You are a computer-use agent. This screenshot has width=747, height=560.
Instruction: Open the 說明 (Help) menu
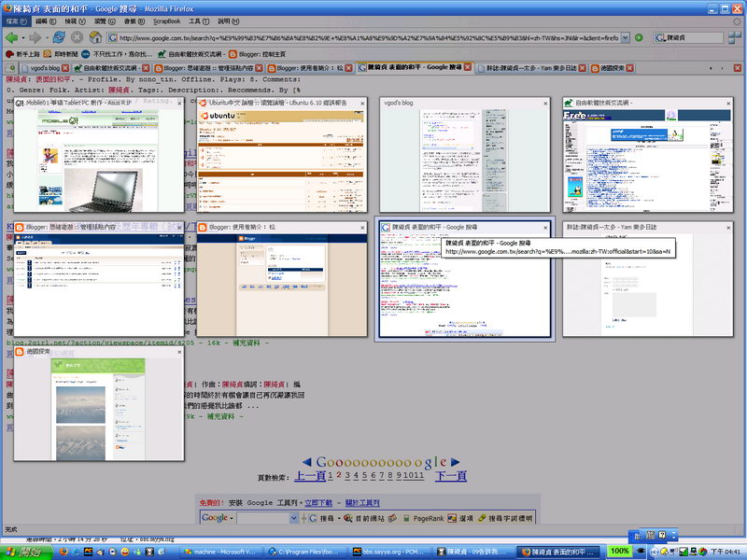(229, 21)
